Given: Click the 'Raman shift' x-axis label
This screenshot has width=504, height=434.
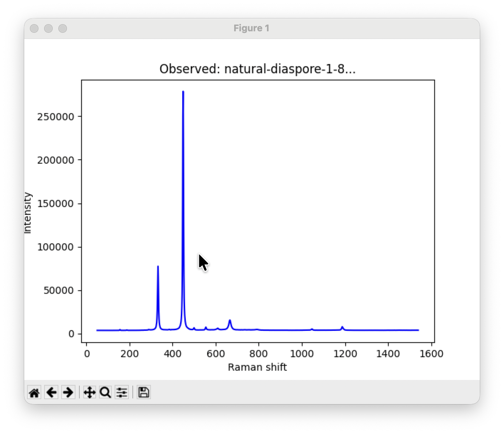Looking at the screenshot, I should pyautogui.click(x=257, y=367).
